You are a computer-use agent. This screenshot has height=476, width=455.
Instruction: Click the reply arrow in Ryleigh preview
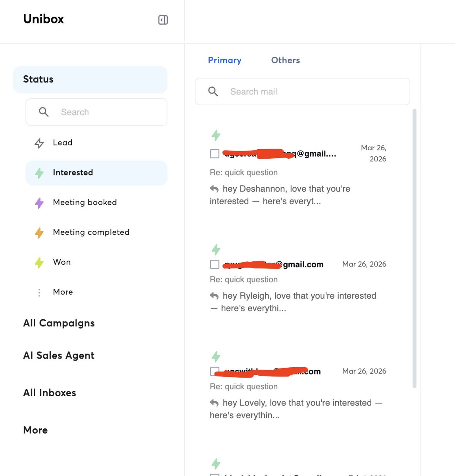point(214,296)
